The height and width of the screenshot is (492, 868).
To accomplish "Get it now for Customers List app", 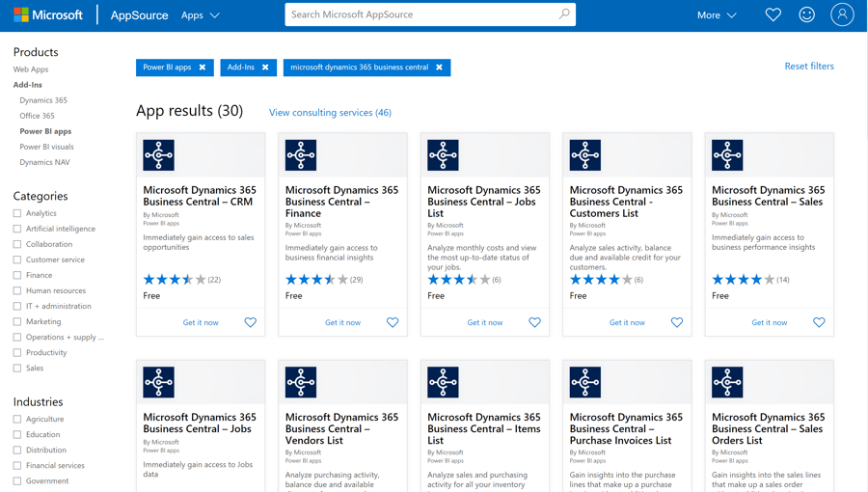I will click(627, 322).
